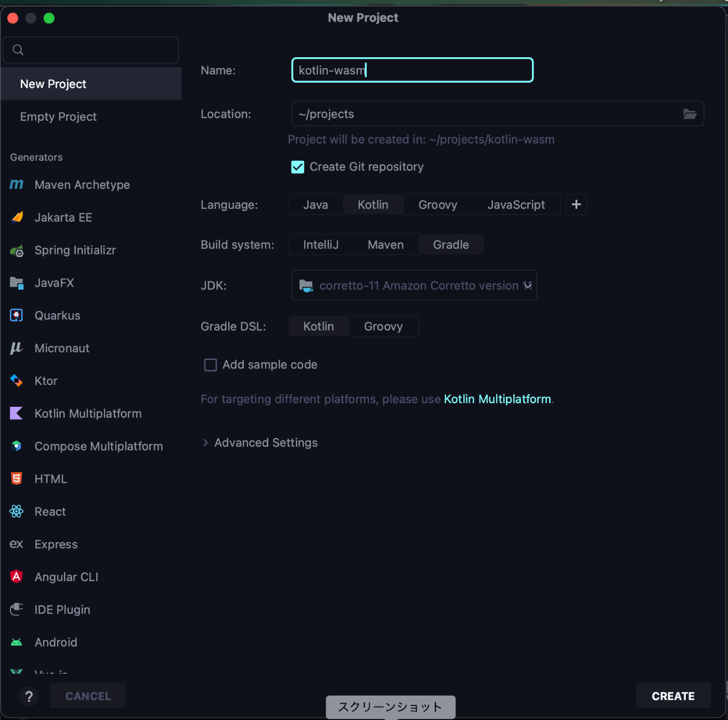Choose Java as the language
Image resolution: width=728 pixels, height=720 pixels.
tap(316, 205)
